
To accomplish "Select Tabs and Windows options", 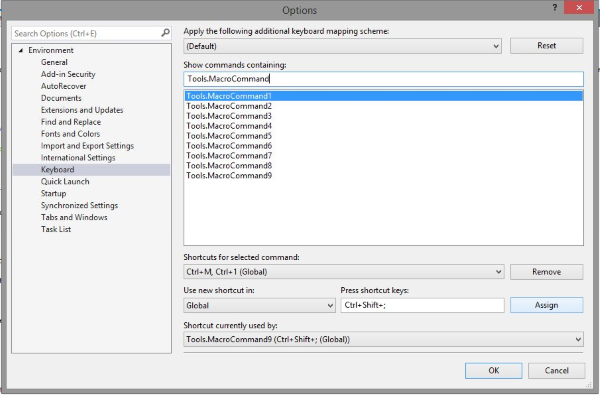I will [74, 217].
